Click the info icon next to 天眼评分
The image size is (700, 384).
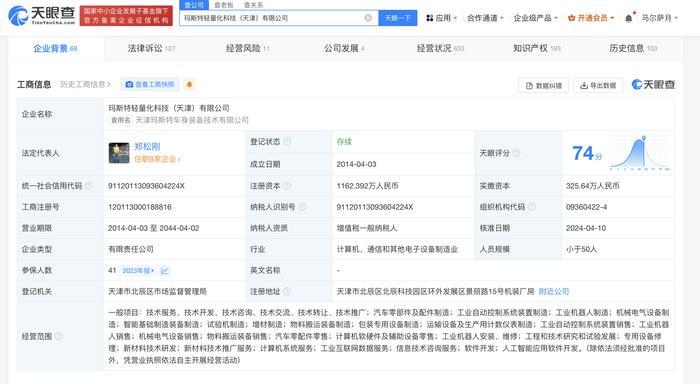(x=517, y=153)
